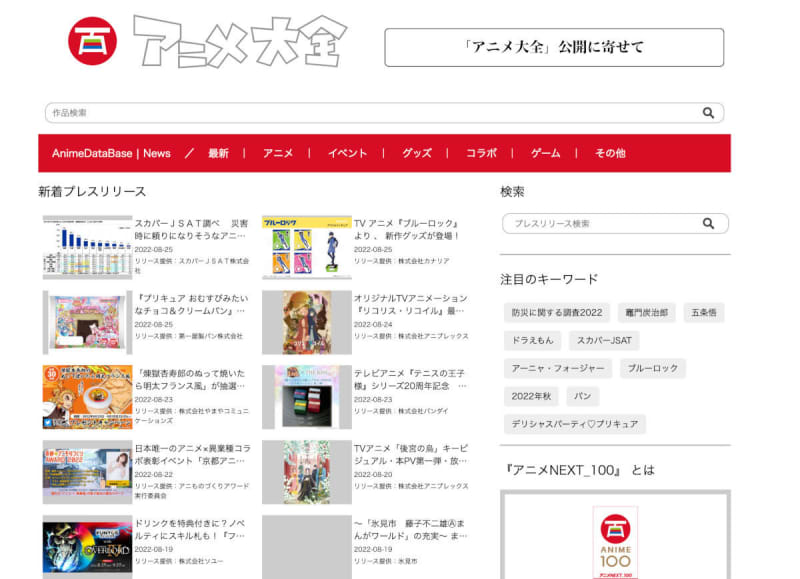Open the テニスの王子様 20周年 article thumbnail
The height and width of the screenshot is (579, 800).
point(307,397)
